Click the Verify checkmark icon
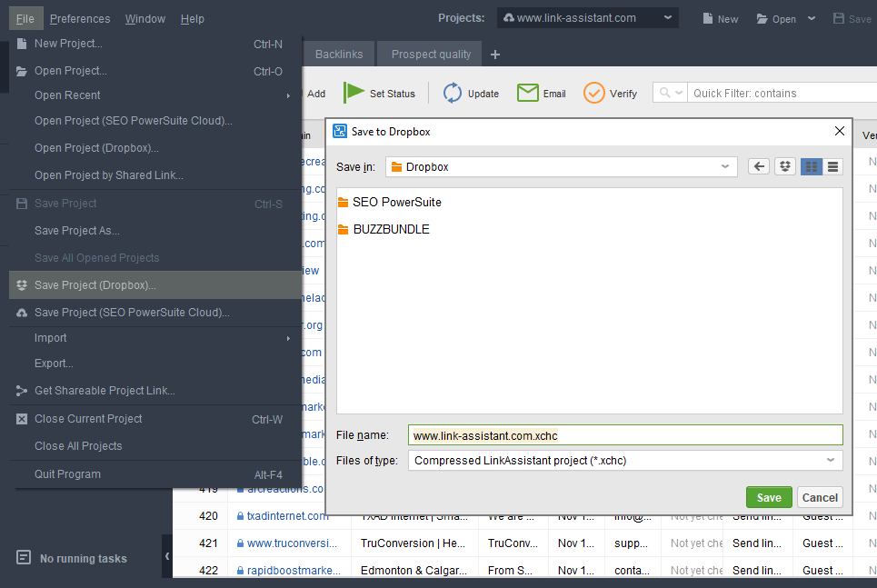 pos(594,93)
